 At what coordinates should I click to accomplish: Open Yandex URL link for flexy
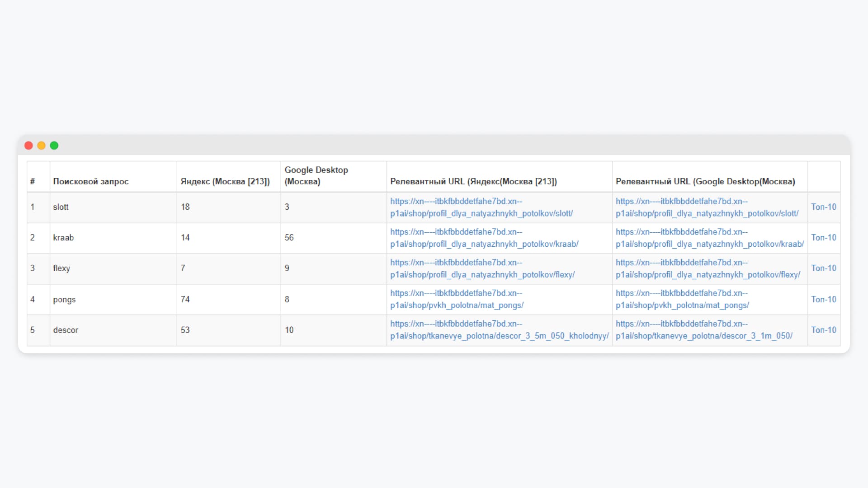pos(482,268)
